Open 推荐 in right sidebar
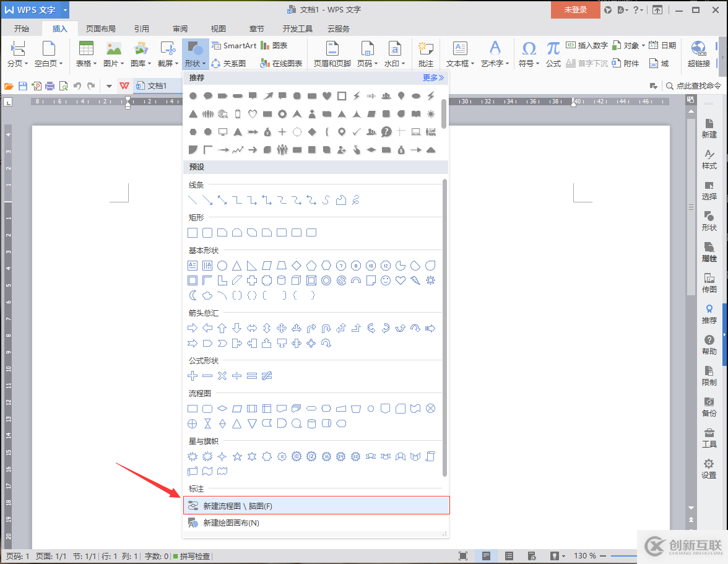The height and width of the screenshot is (564, 728). tap(709, 315)
